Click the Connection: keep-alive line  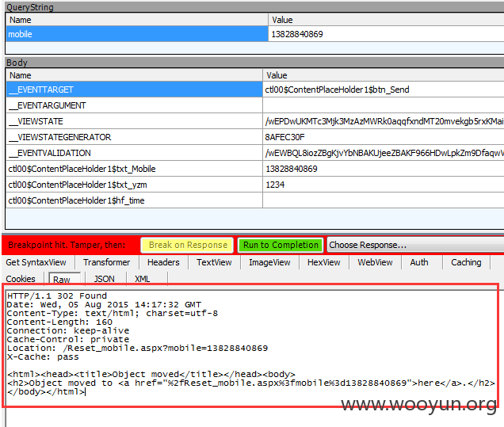pyautogui.click(x=68, y=330)
